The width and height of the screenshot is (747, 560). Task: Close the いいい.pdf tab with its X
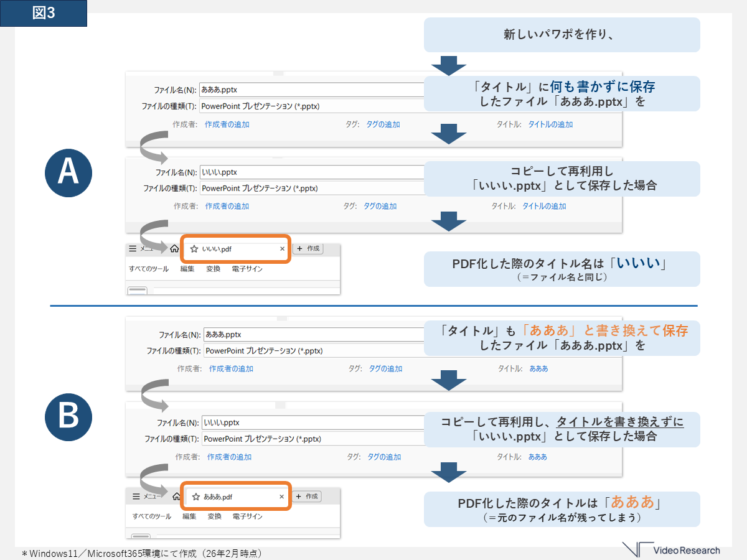click(282, 249)
